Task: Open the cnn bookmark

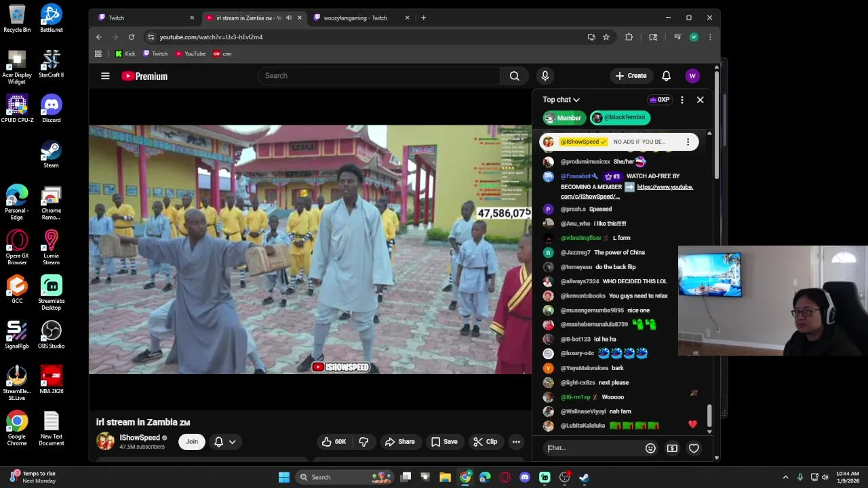Action: 222,54
